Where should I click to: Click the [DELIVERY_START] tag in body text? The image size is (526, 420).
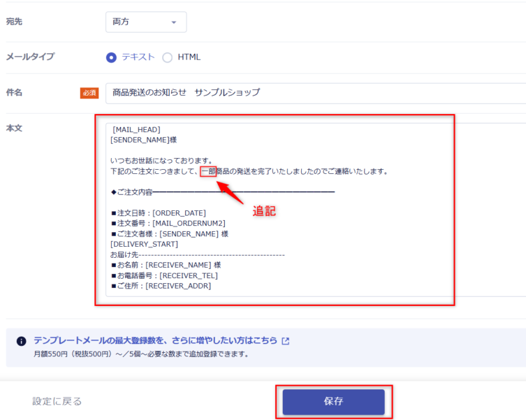[144, 244]
